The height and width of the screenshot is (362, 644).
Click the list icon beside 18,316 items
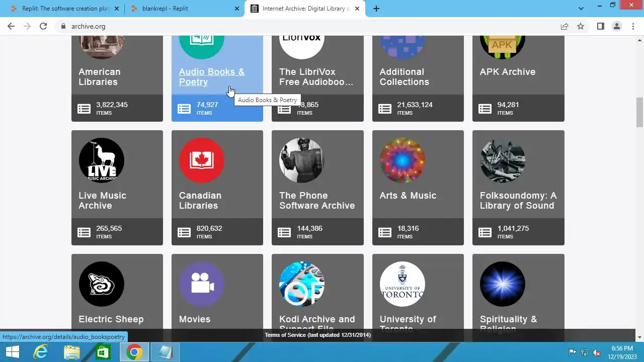pyautogui.click(x=385, y=232)
